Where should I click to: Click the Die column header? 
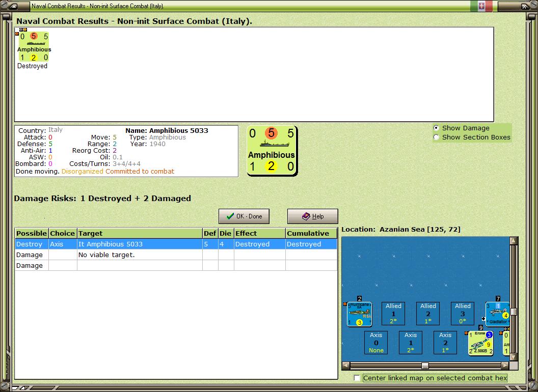pyautogui.click(x=226, y=233)
